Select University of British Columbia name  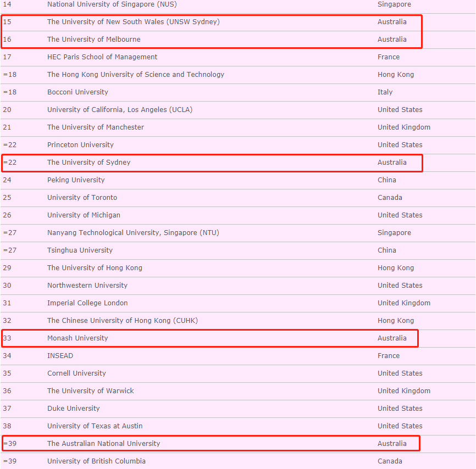click(97, 461)
